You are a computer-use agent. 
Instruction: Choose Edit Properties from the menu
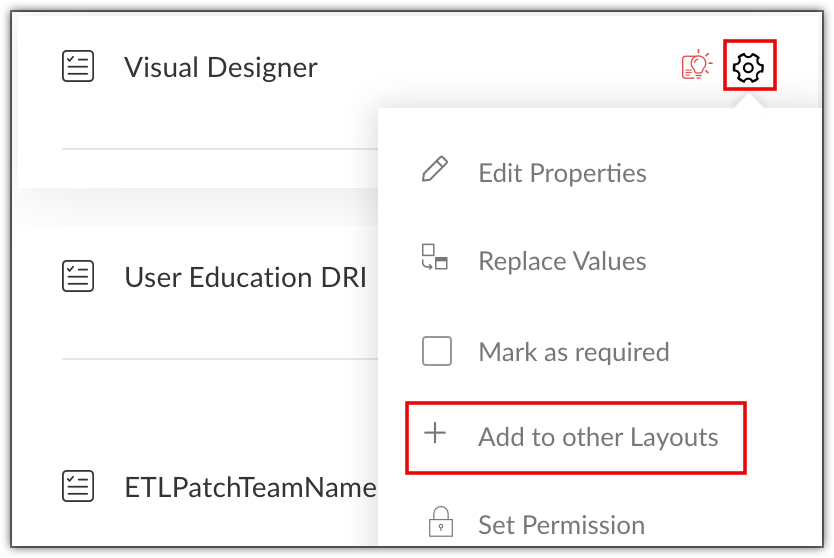[x=562, y=173]
